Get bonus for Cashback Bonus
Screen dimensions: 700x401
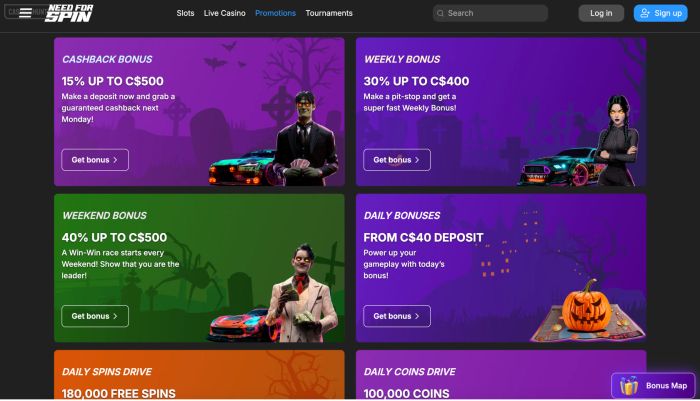(95, 160)
